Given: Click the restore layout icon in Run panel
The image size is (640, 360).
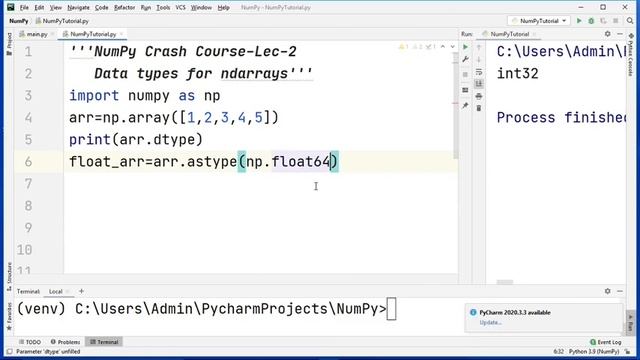Looking at the screenshot, I should click(465, 90).
